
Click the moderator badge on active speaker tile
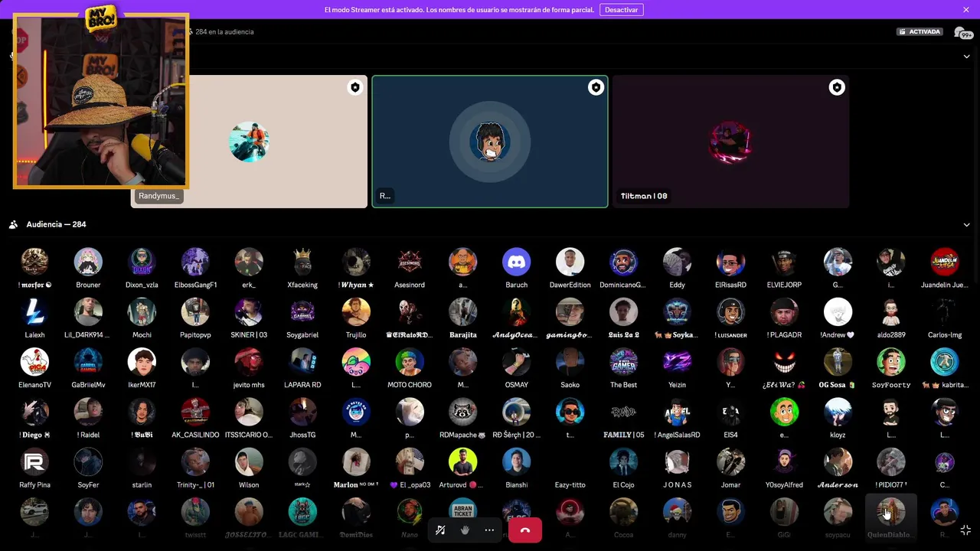pyautogui.click(x=595, y=88)
